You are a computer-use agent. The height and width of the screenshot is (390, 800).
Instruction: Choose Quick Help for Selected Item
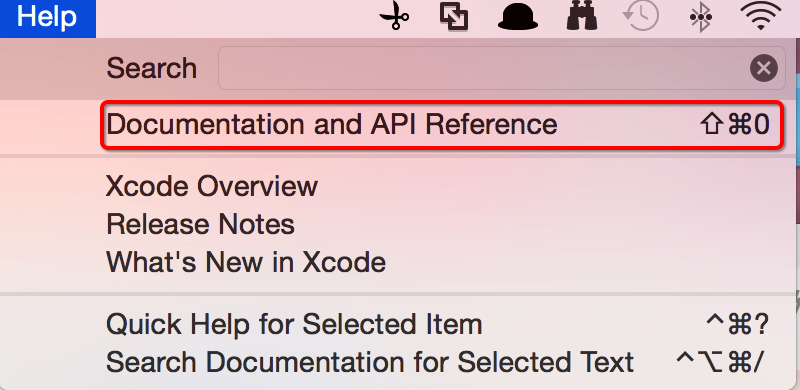[x=398, y=324]
